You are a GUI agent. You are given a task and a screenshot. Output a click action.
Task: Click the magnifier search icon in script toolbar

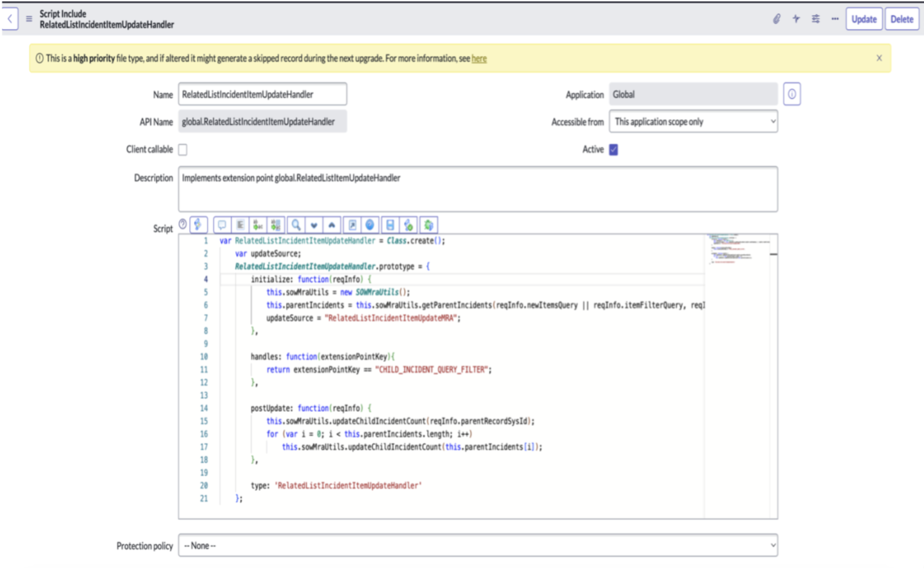296,225
